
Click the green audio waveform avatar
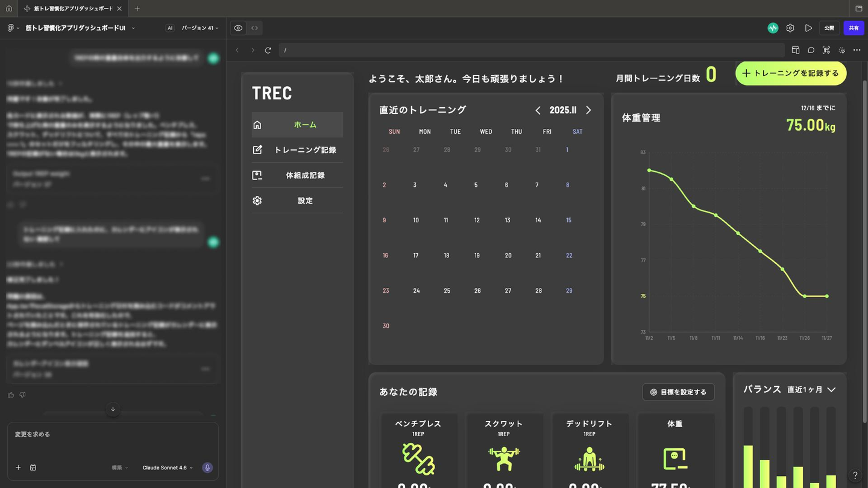pos(773,28)
